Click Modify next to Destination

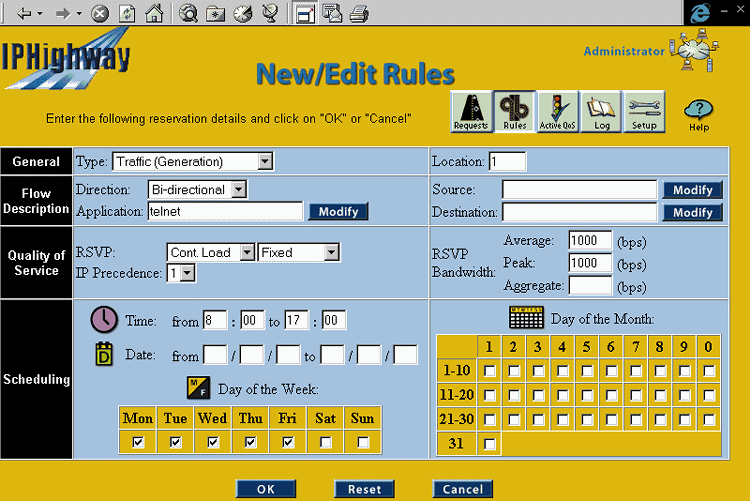click(x=693, y=212)
